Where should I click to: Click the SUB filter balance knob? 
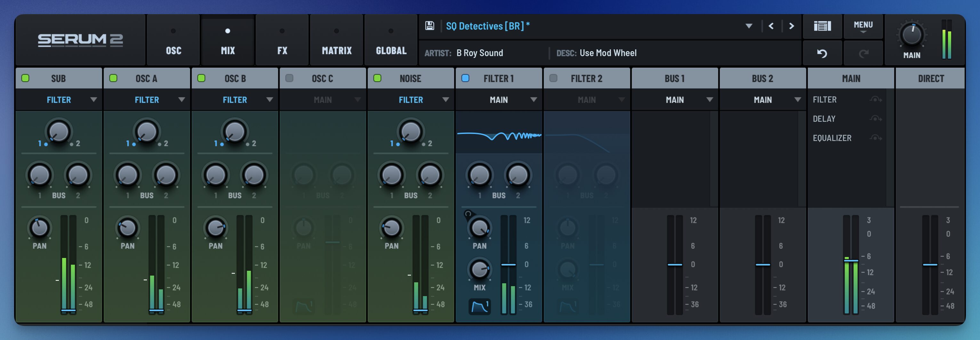point(58,132)
